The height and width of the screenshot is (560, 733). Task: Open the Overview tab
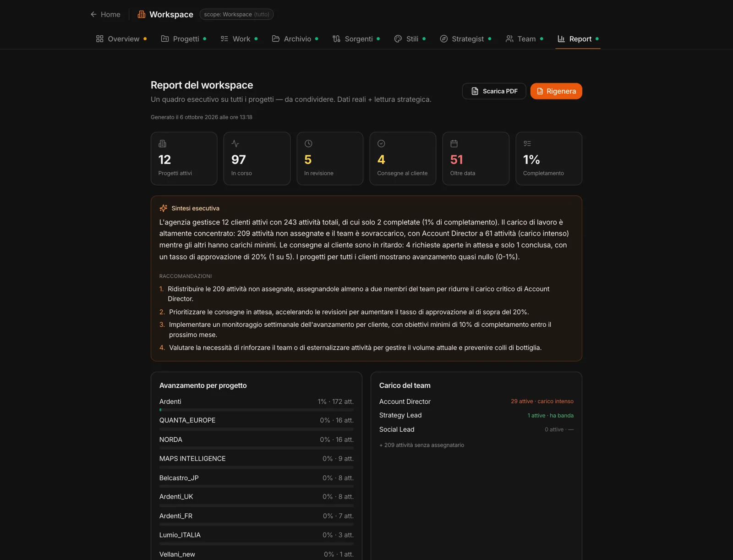click(121, 39)
